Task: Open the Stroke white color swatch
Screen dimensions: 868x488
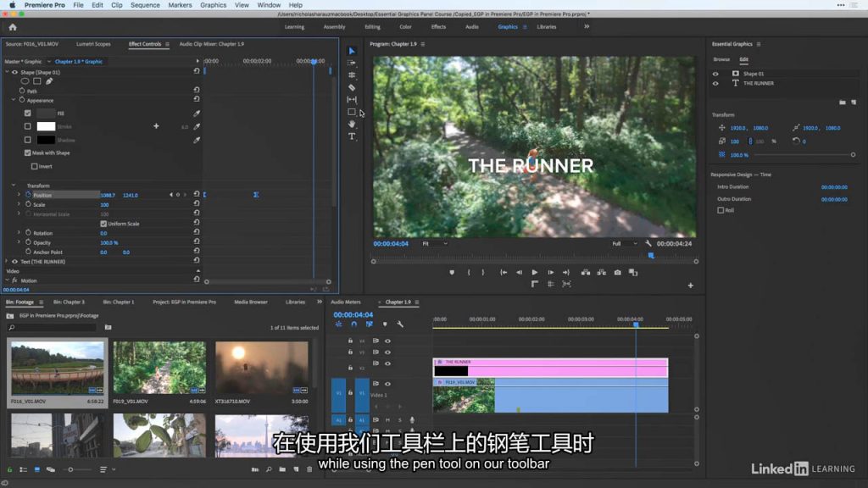Action: click(x=46, y=127)
